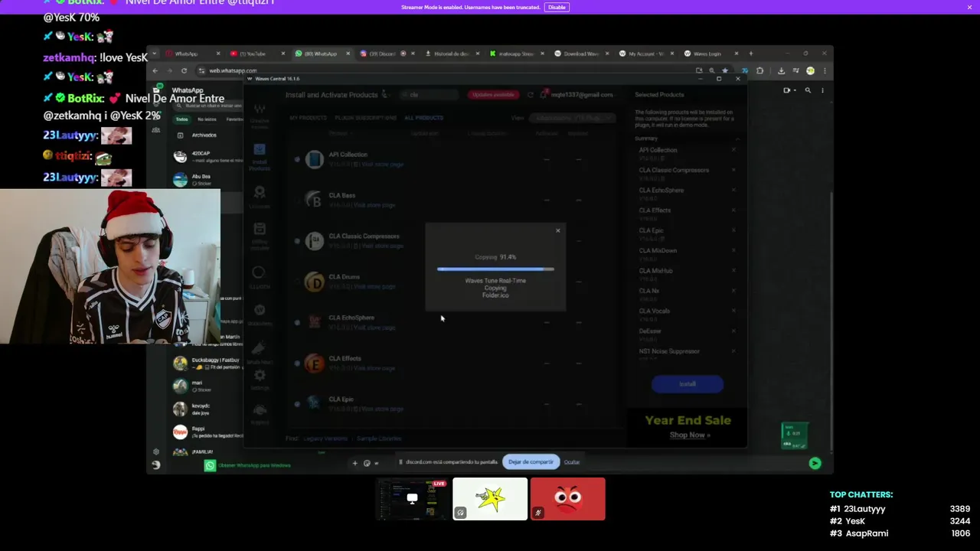Viewport: 980px width, 551px height.
Task: Open WhatsApp chat search magnifier icon
Action: 808,90
